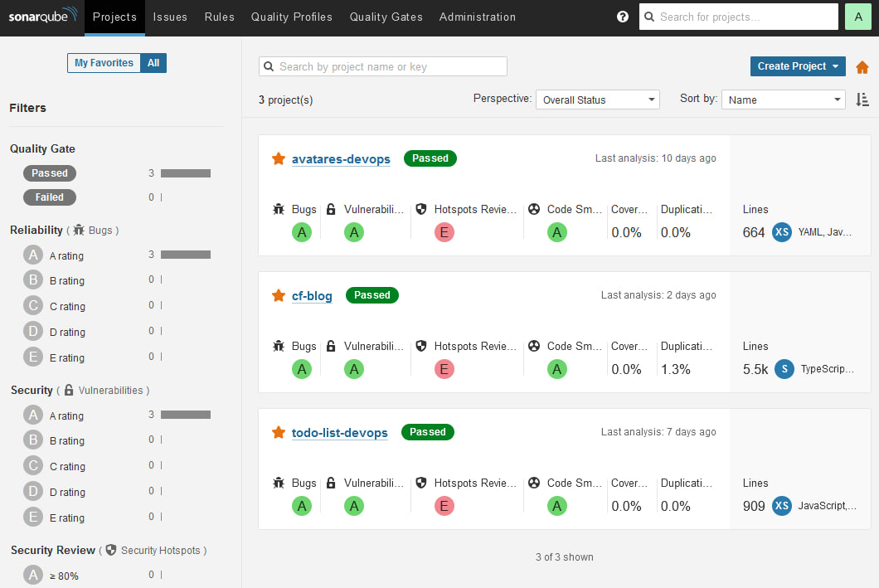The image size is (879, 588).
Task: Unfavorite avatares-devops using its star
Action: point(279,158)
